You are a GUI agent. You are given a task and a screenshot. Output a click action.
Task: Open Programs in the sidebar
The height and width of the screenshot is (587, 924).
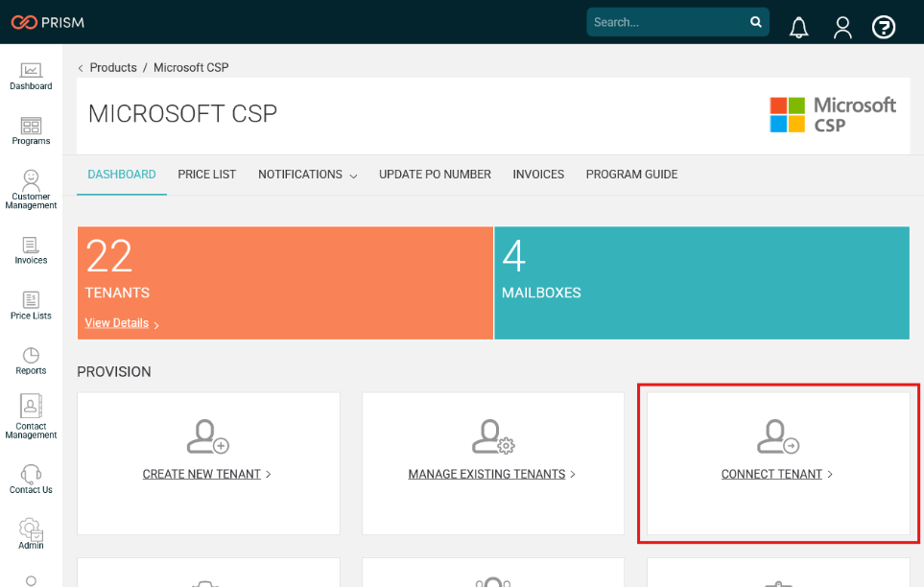click(31, 131)
